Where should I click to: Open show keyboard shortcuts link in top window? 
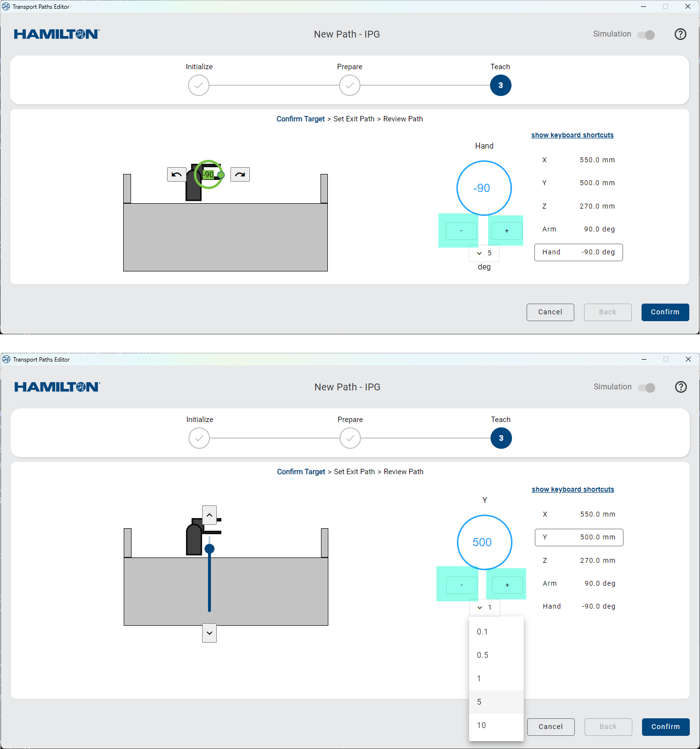pyautogui.click(x=572, y=135)
